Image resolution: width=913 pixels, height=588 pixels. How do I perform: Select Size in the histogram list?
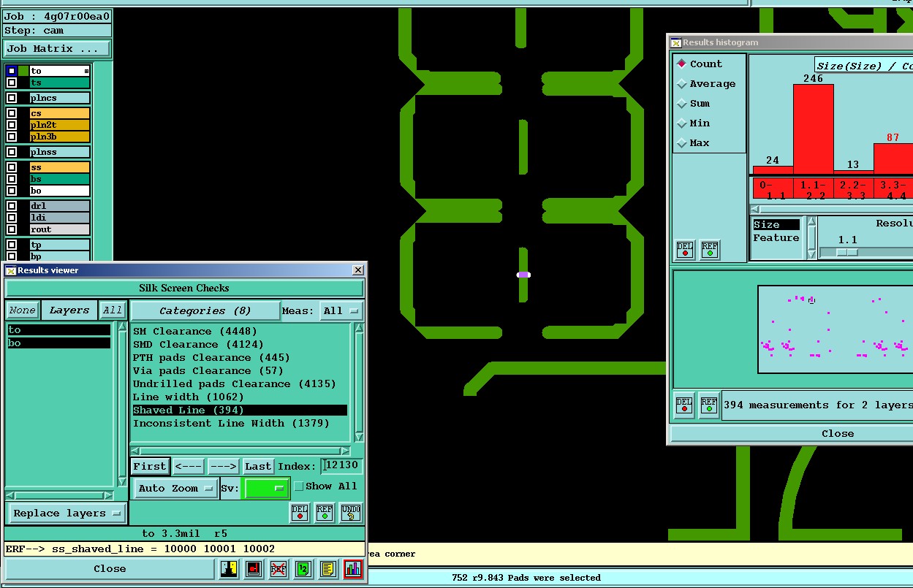coord(776,225)
